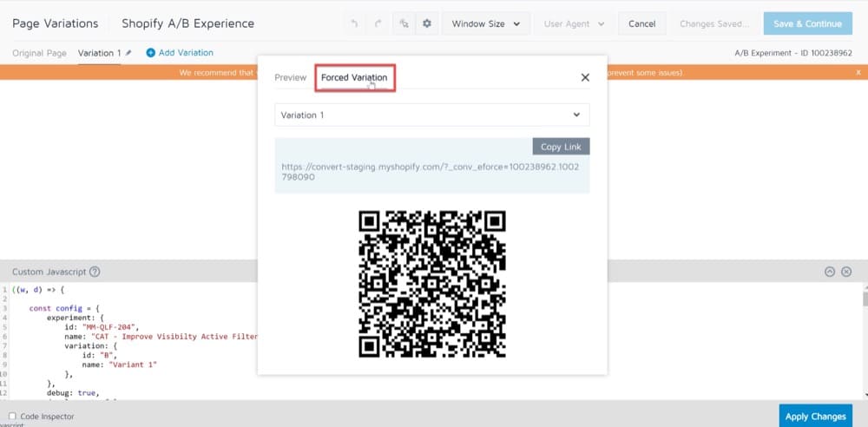Toggle the element selector mode icon

[x=404, y=23]
